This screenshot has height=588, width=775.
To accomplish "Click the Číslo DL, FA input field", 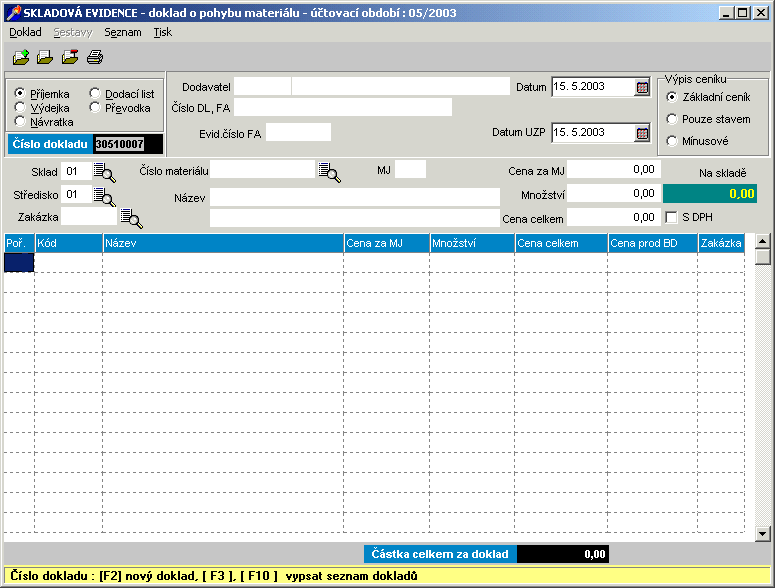I will (x=343, y=107).
